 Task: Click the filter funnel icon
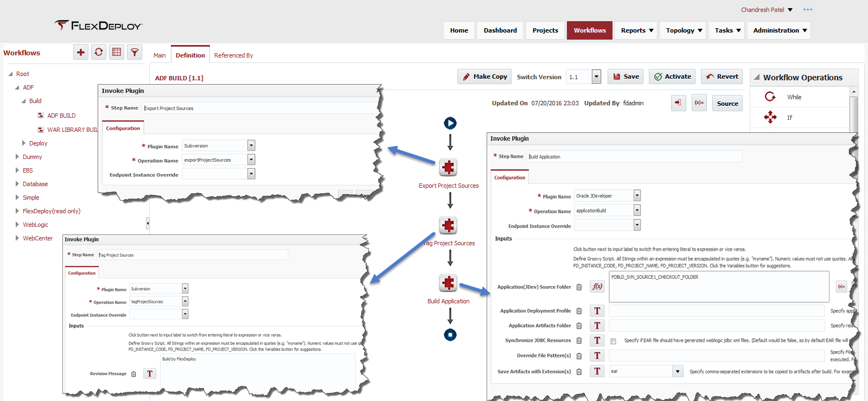click(135, 52)
